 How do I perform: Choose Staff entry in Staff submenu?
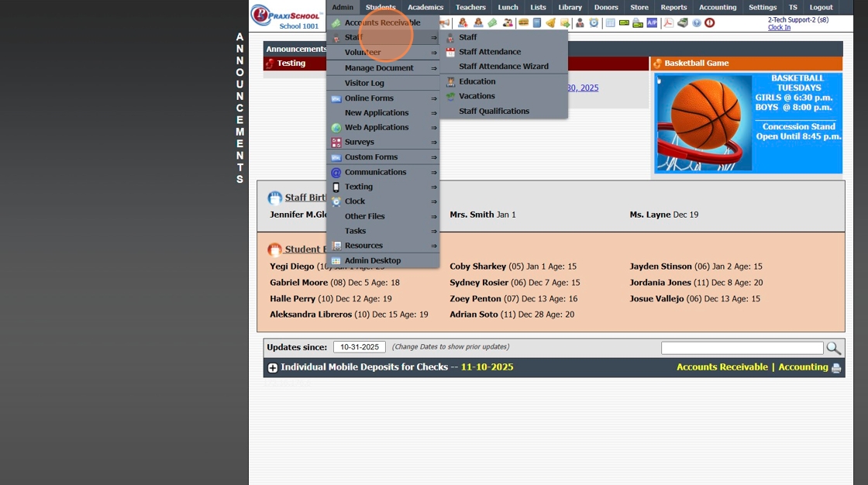coord(504,37)
